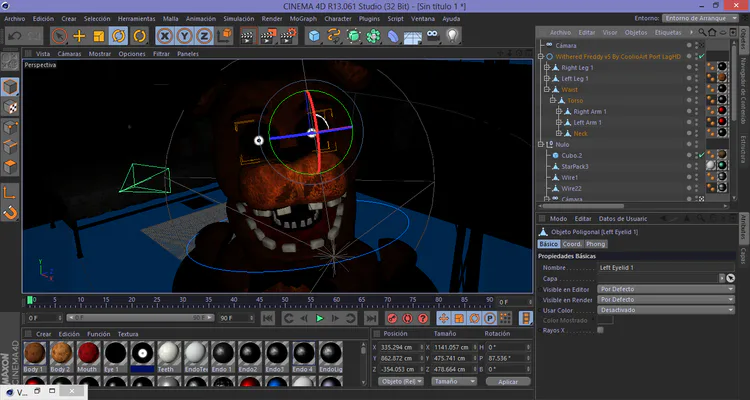Enable Model mode in left palette

(10, 87)
